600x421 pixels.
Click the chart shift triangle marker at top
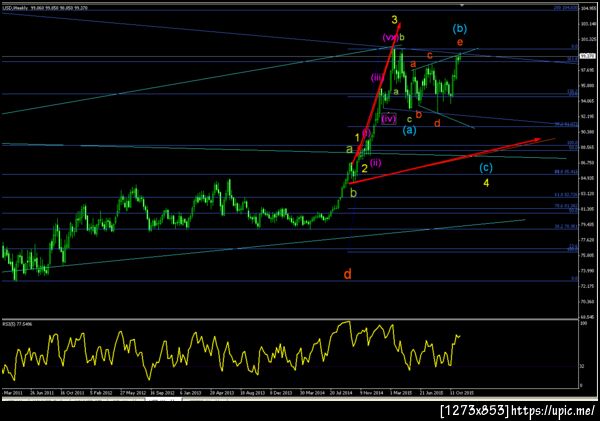pos(462,5)
